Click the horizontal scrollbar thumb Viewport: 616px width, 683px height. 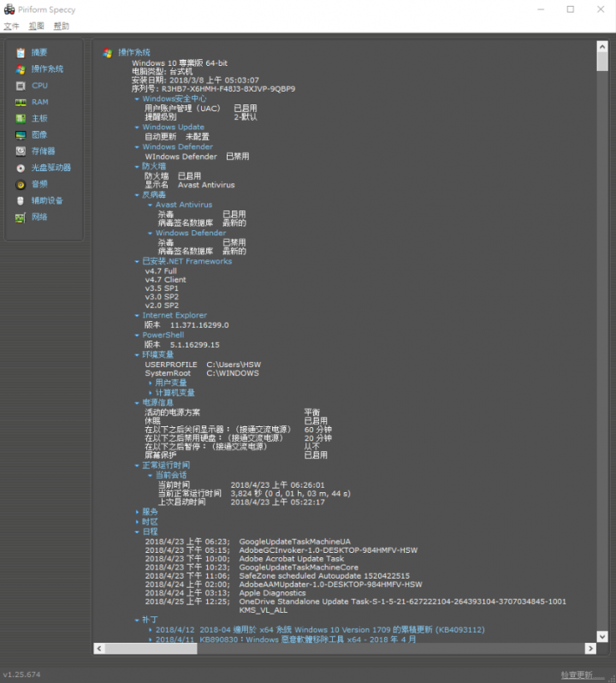(151, 649)
